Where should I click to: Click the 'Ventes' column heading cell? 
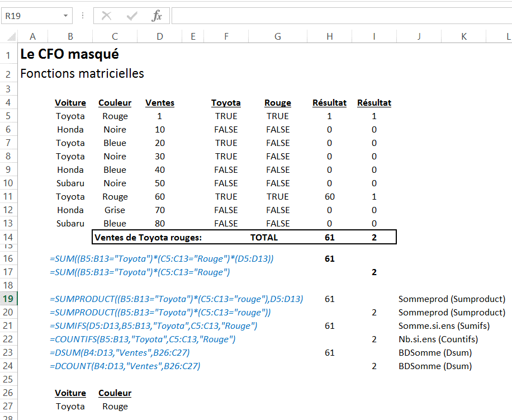[x=160, y=103]
